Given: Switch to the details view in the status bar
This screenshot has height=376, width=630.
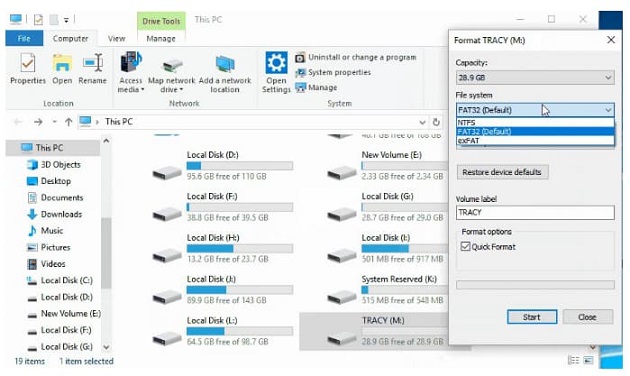Looking at the screenshot, I should coord(574,360).
